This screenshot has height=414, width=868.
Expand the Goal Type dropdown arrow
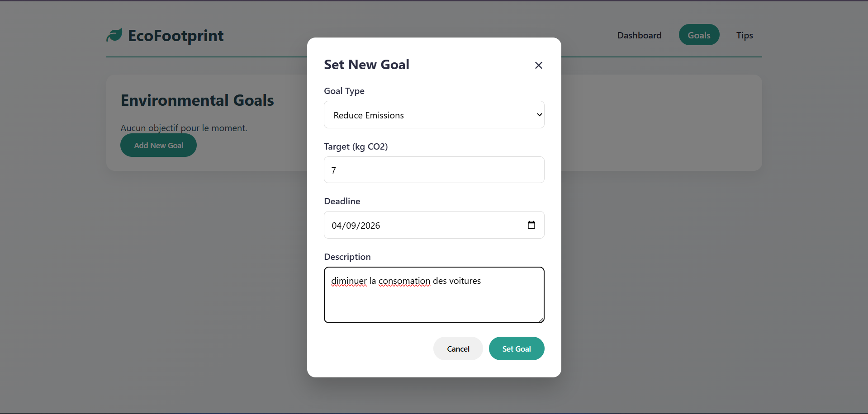(539, 115)
